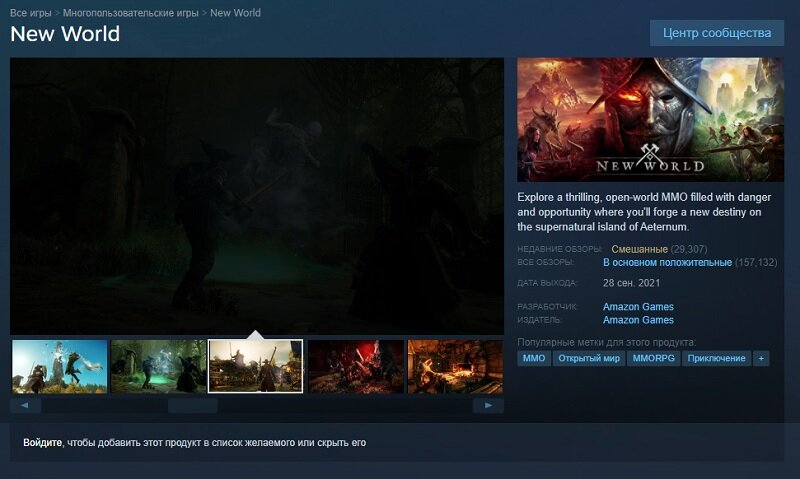The height and width of the screenshot is (479, 800).
Task: Select the second thumbnail with green glow
Action: pos(158,366)
